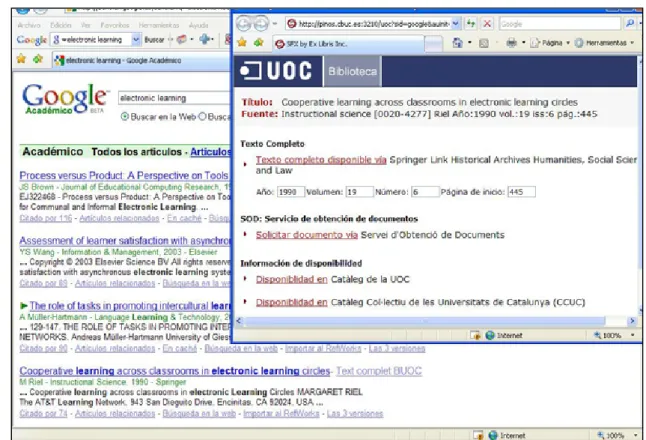This screenshot has height=440, width=646.
Task: Open the Ayuda menu
Action: [x=198, y=25]
